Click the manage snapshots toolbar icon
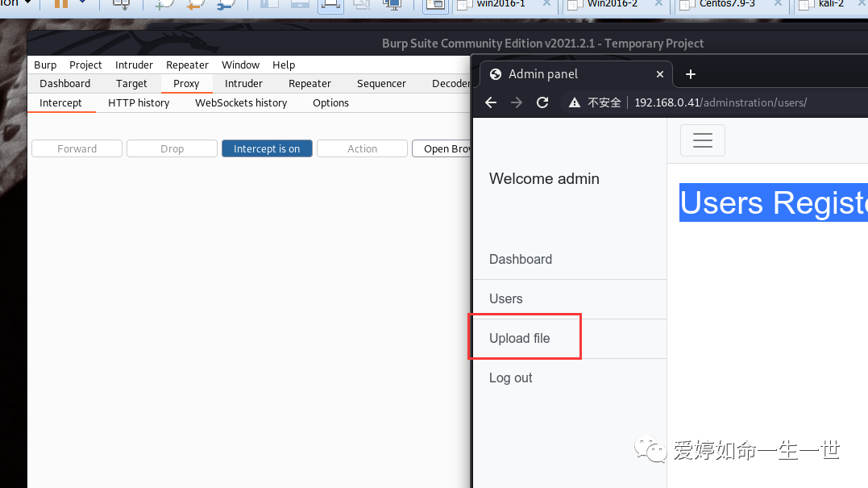The height and width of the screenshot is (488, 868). [226, 4]
